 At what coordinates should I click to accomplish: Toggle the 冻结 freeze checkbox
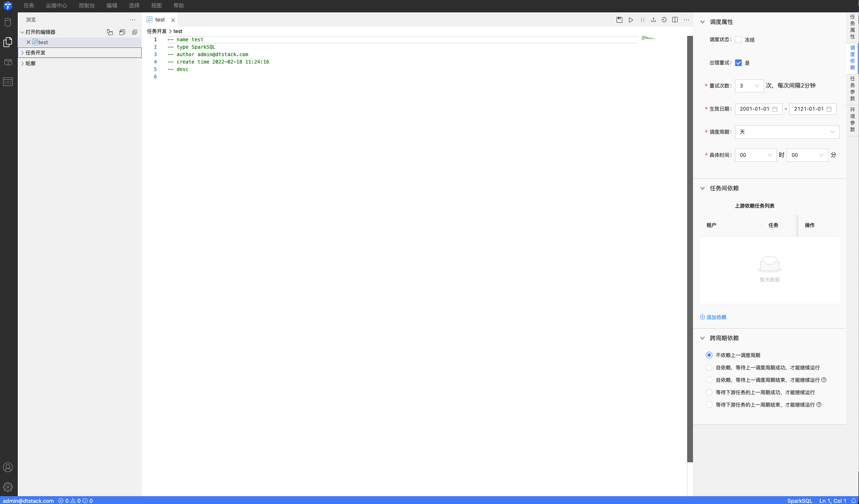[738, 40]
